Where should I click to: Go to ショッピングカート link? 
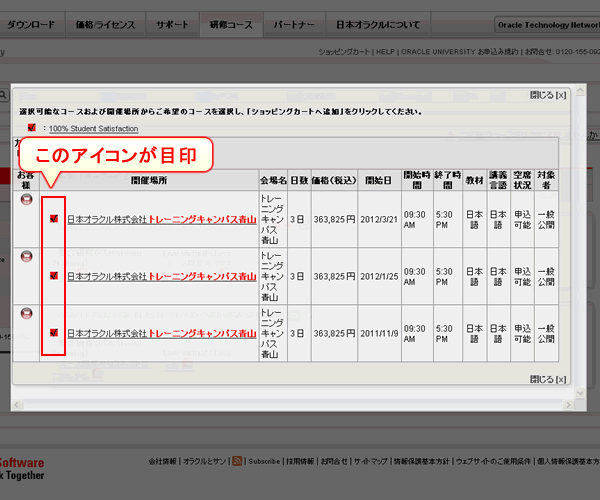[344, 52]
